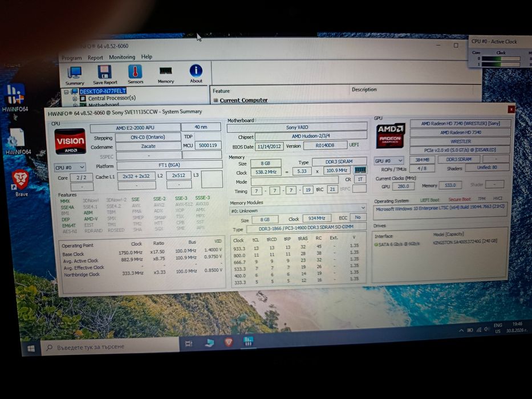Click the DDR3-1866 / PC3-14900 module type field
The height and width of the screenshot is (399, 532).
click(306, 229)
